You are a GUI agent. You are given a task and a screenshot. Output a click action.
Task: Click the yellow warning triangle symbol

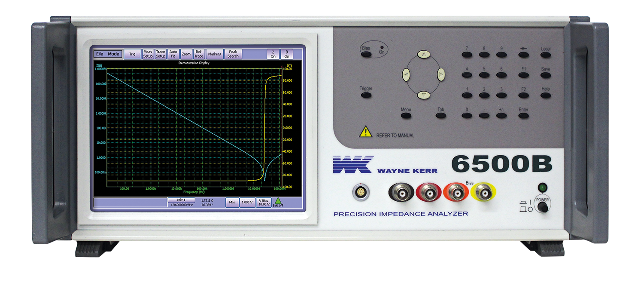point(366,132)
